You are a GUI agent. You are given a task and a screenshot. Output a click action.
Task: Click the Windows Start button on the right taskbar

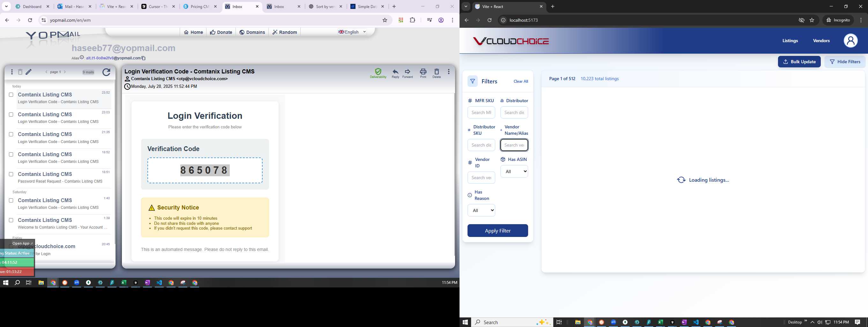(x=465, y=322)
